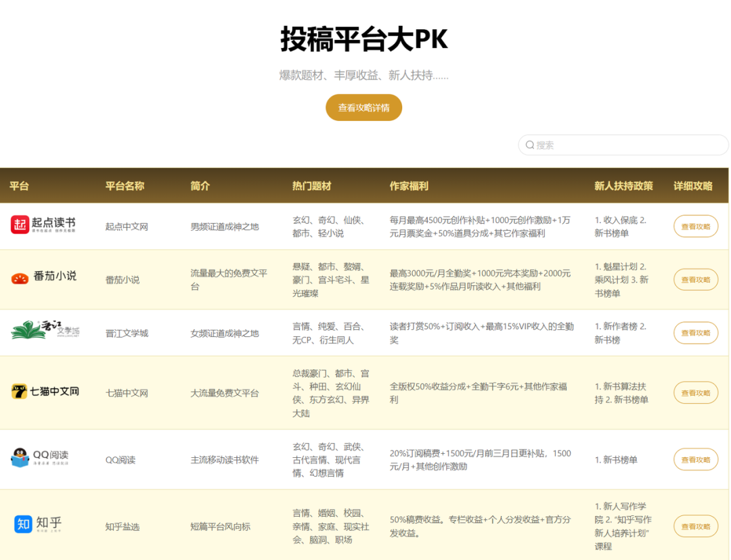Click QQ阅读 row's 1. 新书榜单 policy
This screenshot has width=731, height=560.
click(x=616, y=460)
